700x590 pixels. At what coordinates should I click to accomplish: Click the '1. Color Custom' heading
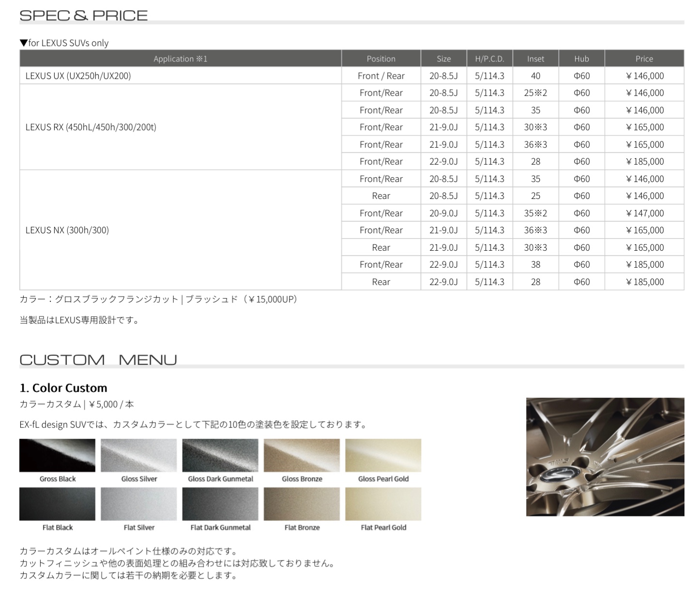click(x=63, y=388)
